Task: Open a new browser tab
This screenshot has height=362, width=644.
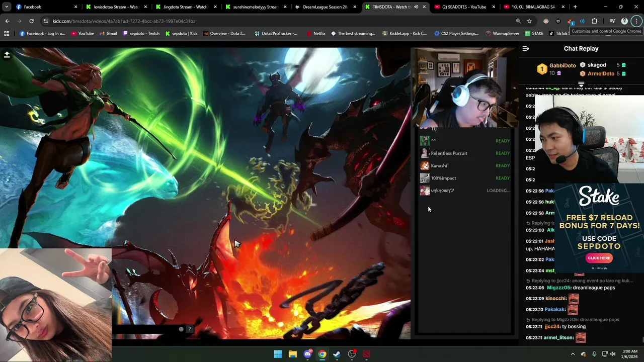Action: point(575,7)
